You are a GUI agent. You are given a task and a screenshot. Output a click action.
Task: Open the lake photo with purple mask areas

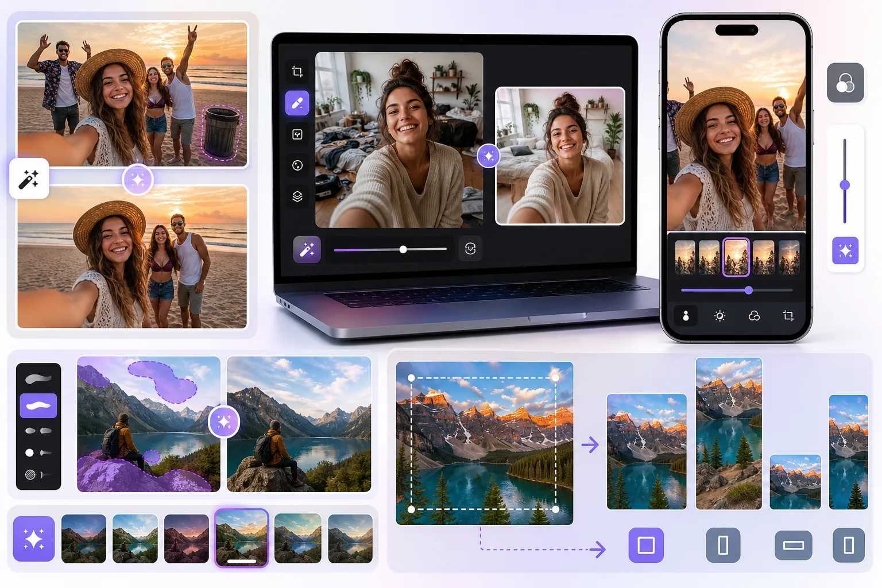tap(149, 424)
